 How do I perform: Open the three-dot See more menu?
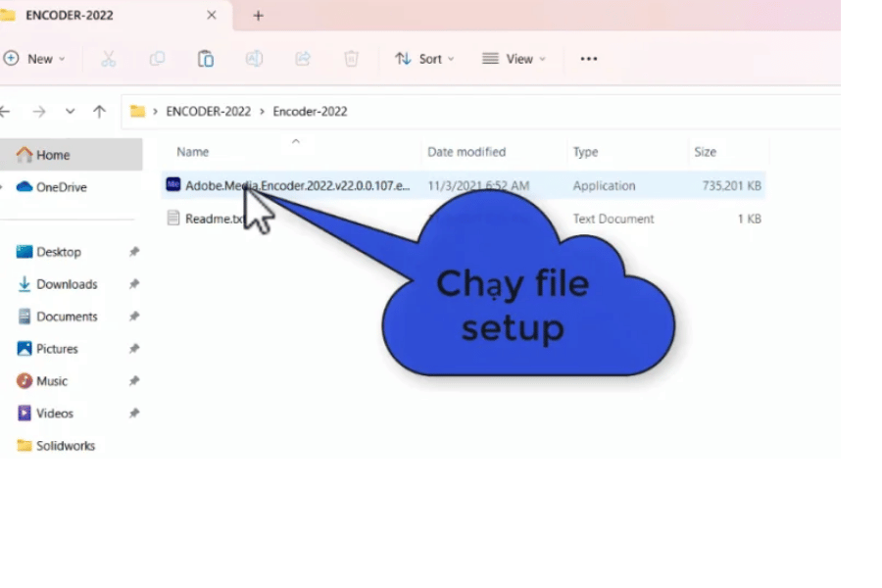(x=588, y=59)
